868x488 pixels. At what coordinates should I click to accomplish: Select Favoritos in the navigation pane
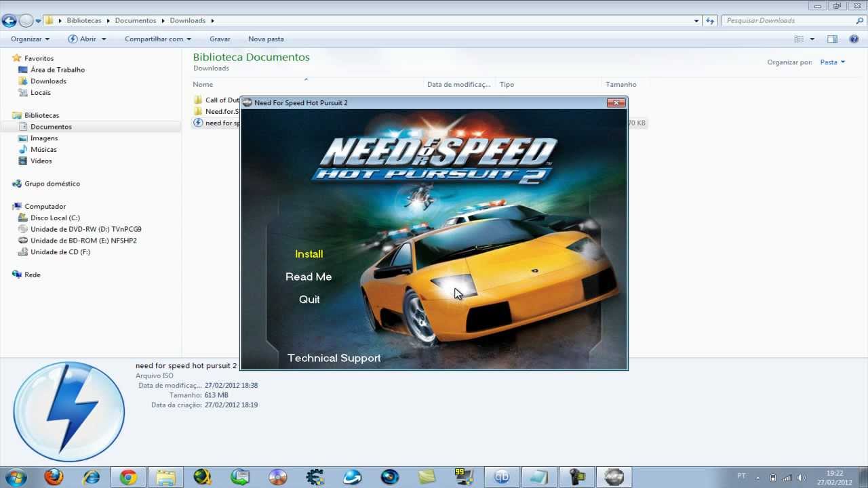click(39, 58)
